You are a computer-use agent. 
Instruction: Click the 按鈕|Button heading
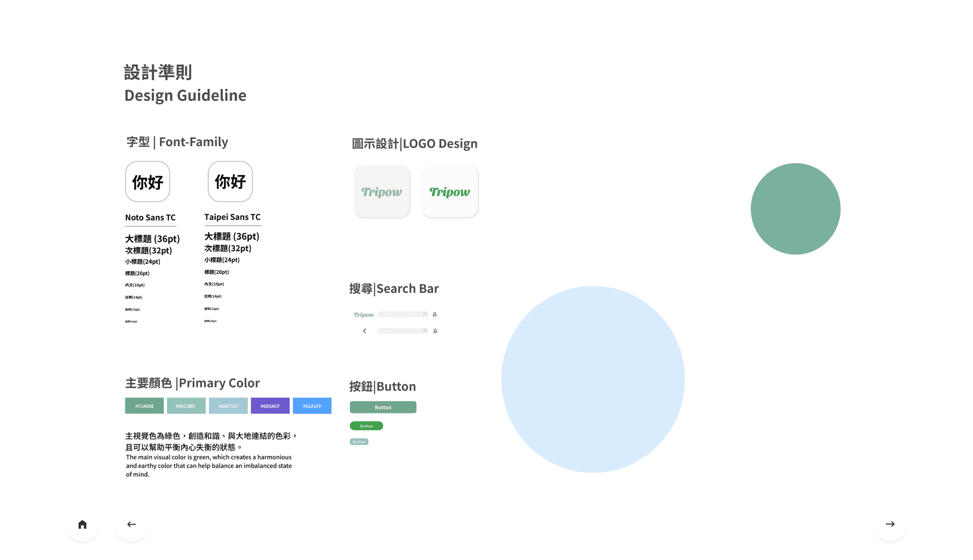point(382,387)
